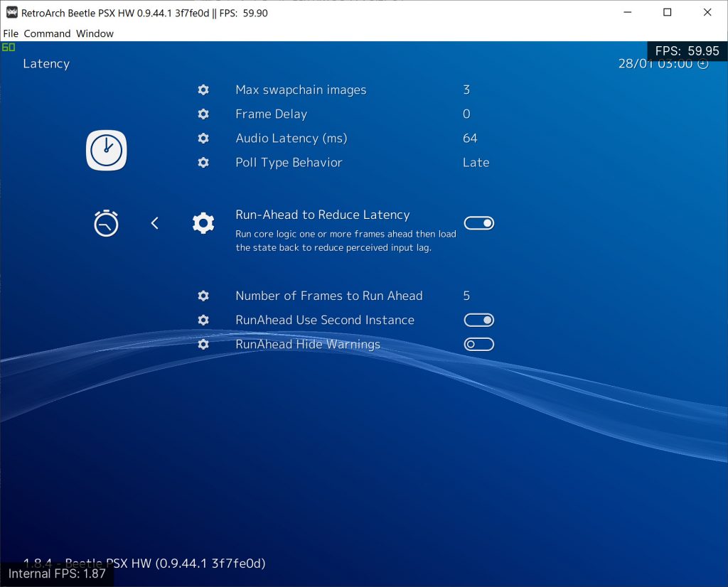Screen dimensions: 728x587
Task: Click the RunAhead Hide Warnings label
Action: pyautogui.click(x=308, y=344)
